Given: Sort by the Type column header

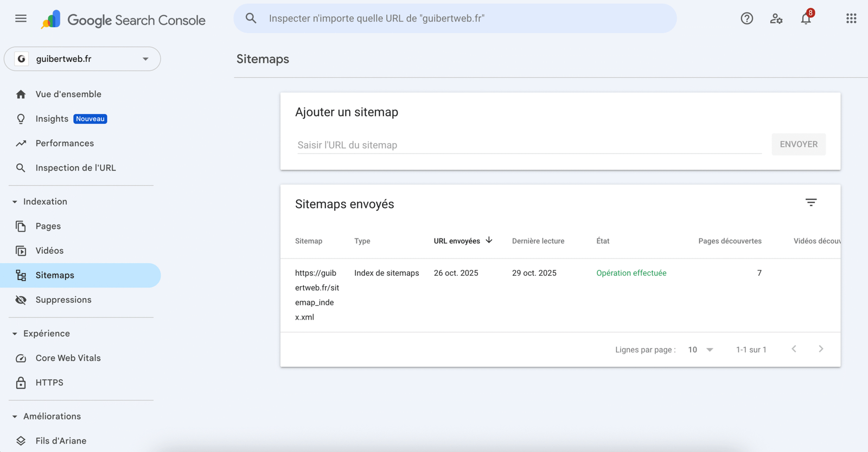Looking at the screenshot, I should click(x=362, y=241).
